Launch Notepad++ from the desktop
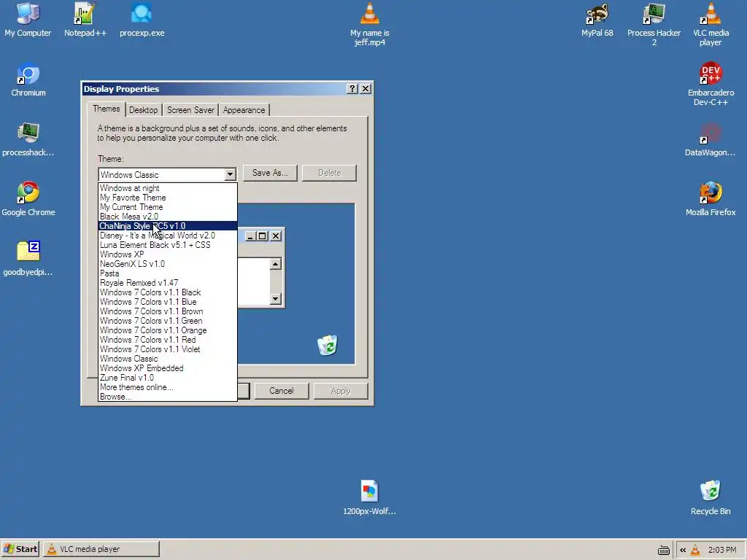The height and width of the screenshot is (560, 747). click(x=85, y=20)
